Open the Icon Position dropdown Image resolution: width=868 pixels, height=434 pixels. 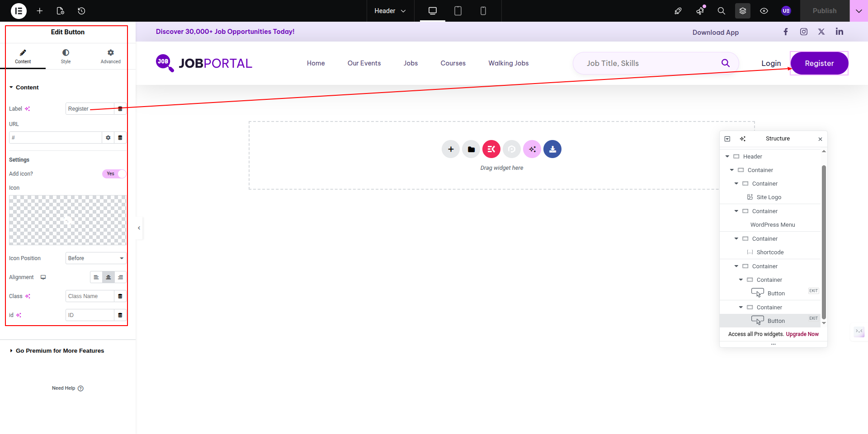[95, 258]
